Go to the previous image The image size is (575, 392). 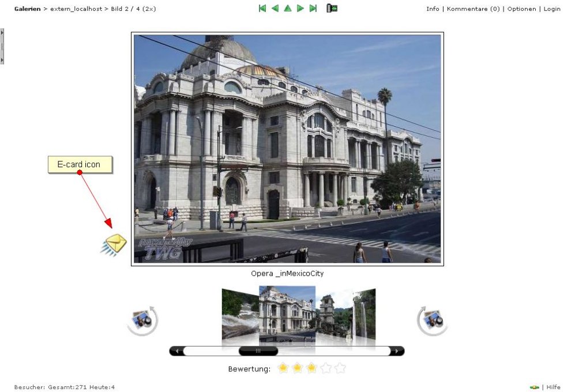(x=275, y=8)
